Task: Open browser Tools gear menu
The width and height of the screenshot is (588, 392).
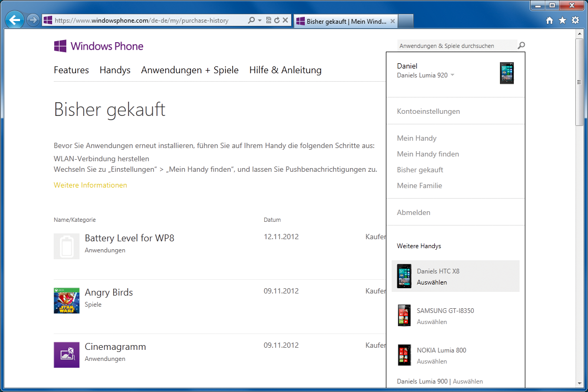Action: [575, 20]
